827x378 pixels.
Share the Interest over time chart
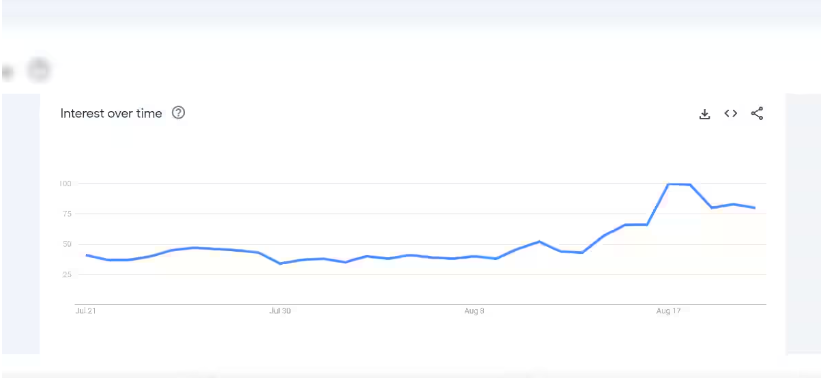[757, 113]
